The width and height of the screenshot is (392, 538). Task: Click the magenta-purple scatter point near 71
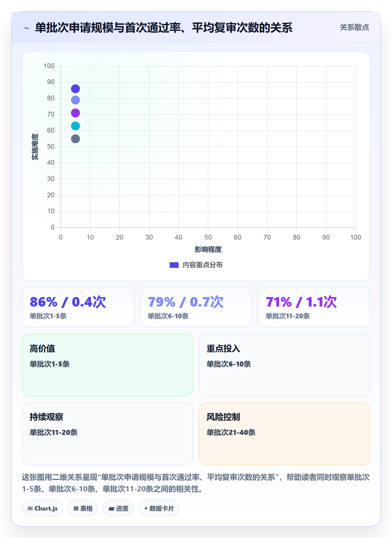[x=75, y=113]
